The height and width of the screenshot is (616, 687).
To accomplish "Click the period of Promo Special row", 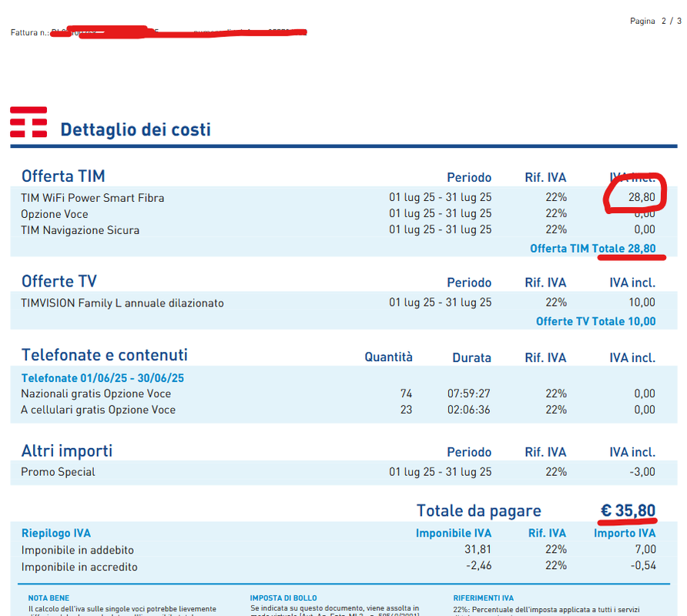I will coord(441,472).
